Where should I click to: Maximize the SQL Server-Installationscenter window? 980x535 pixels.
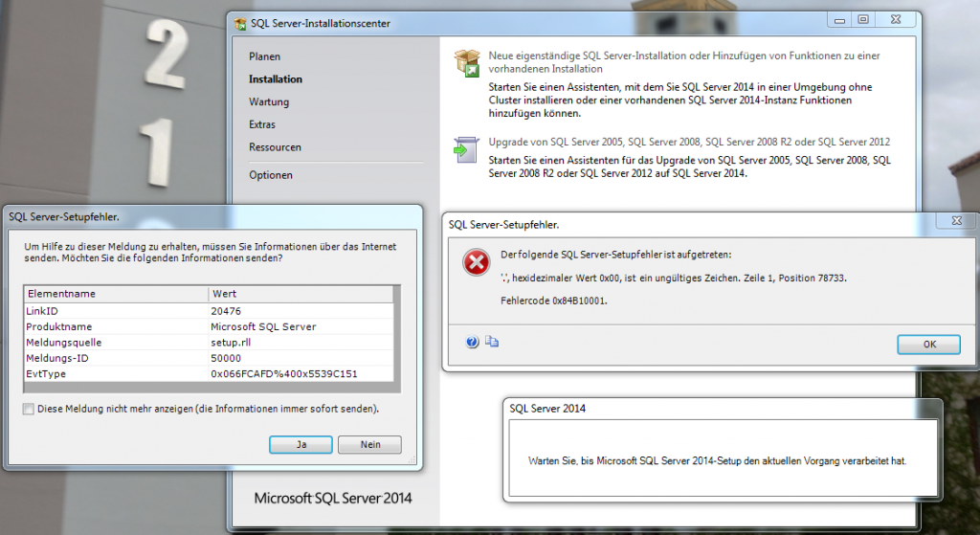coord(863,19)
